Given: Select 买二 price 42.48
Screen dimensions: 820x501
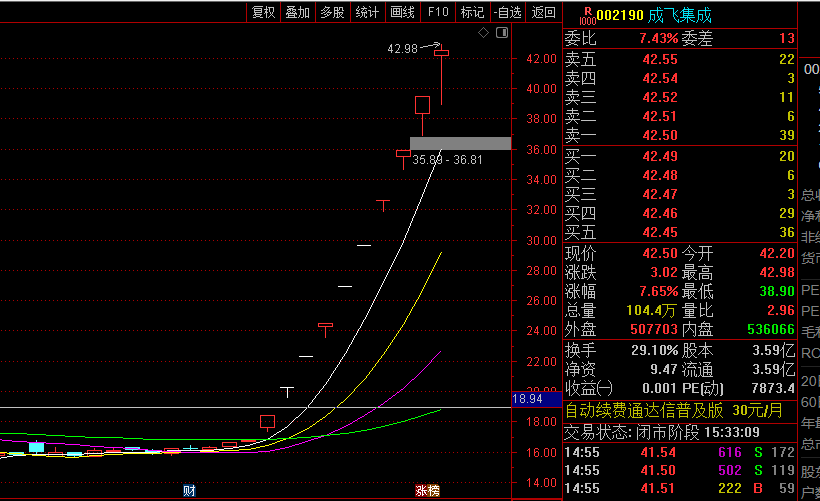Looking at the screenshot, I should (660, 175).
